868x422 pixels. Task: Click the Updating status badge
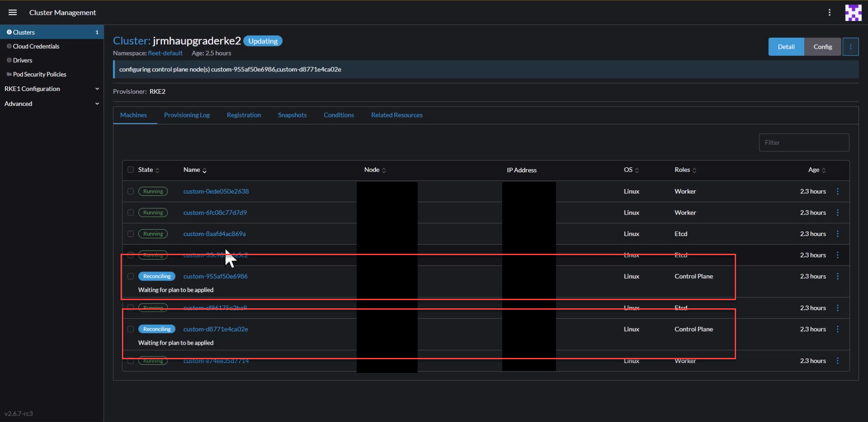click(262, 41)
